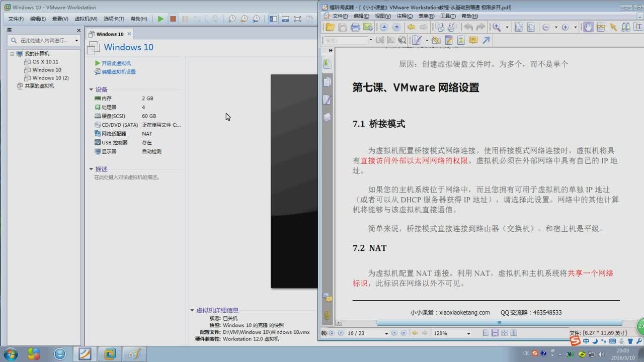Click the orange stop VM toolbar button
Viewport: 644px width, 362px height.
point(173,19)
